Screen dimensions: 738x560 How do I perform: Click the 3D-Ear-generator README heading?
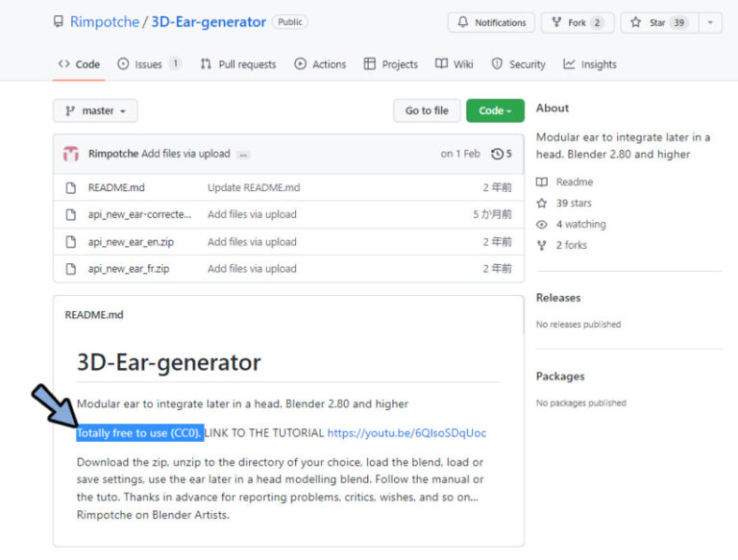tap(168, 362)
